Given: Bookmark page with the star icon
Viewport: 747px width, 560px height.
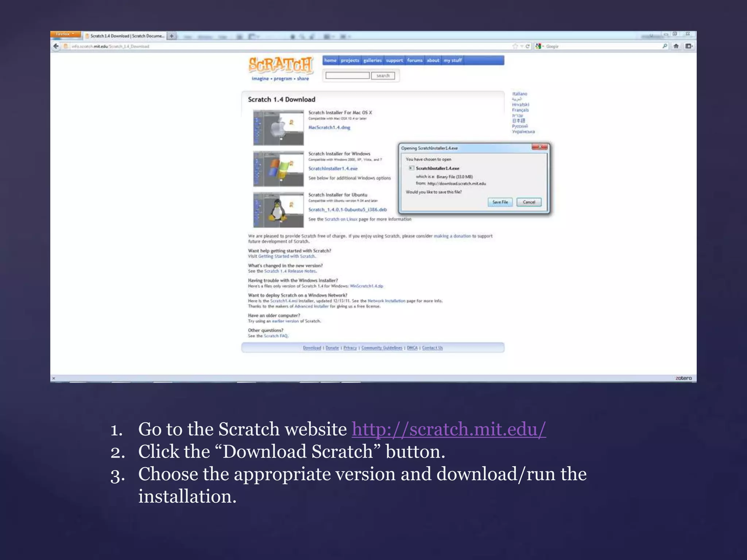Looking at the screenshot, I should [x=515, y=46].
